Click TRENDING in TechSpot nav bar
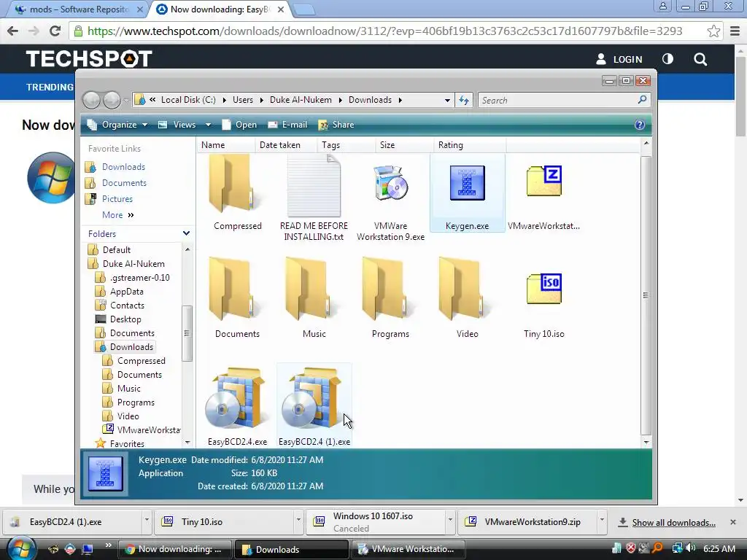 [x=50, y=87]
